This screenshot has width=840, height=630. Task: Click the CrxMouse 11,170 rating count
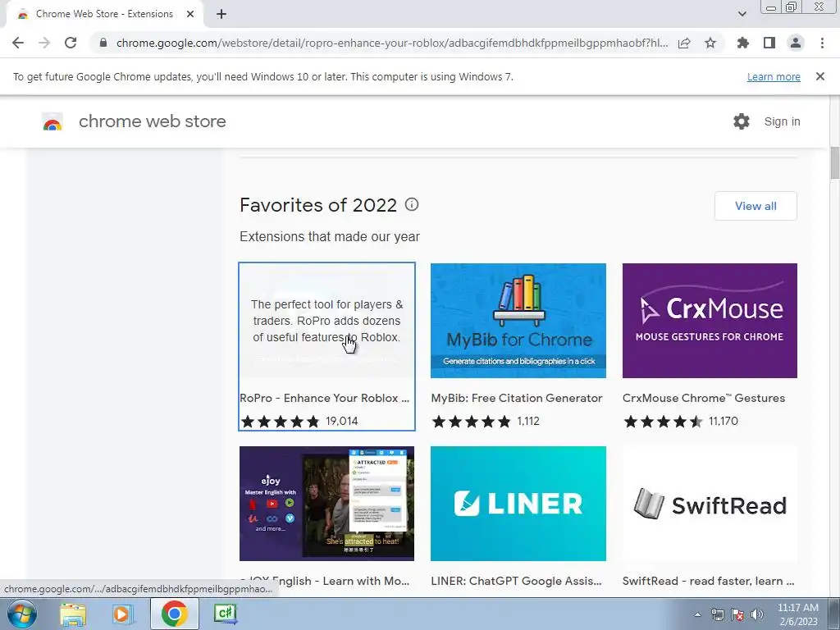coord(724,421)
